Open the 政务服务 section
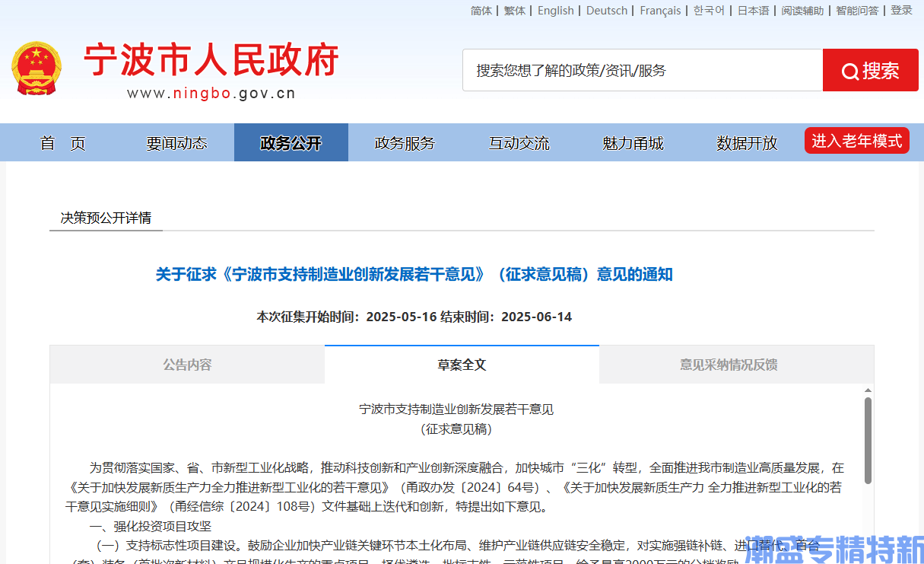924x564 pixels. pyautogui.click(x=403, y=142)
